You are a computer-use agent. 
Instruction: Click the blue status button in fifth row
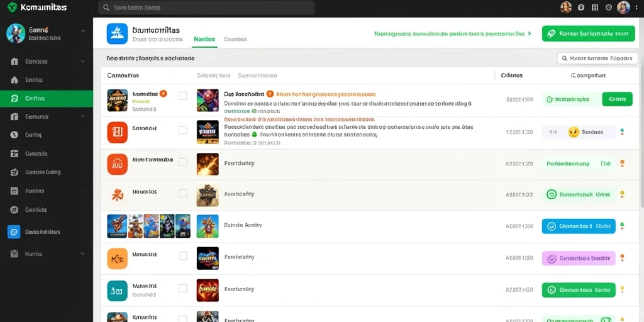point(579,226)
